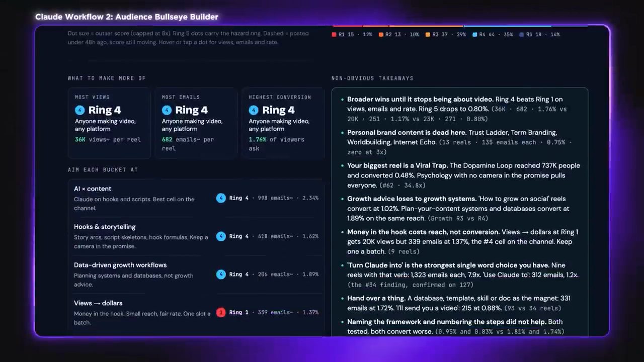644x362 pixels.
Task: Click 'What to make more of' heading
Action: pyautogui.click(x=107, y=78)
